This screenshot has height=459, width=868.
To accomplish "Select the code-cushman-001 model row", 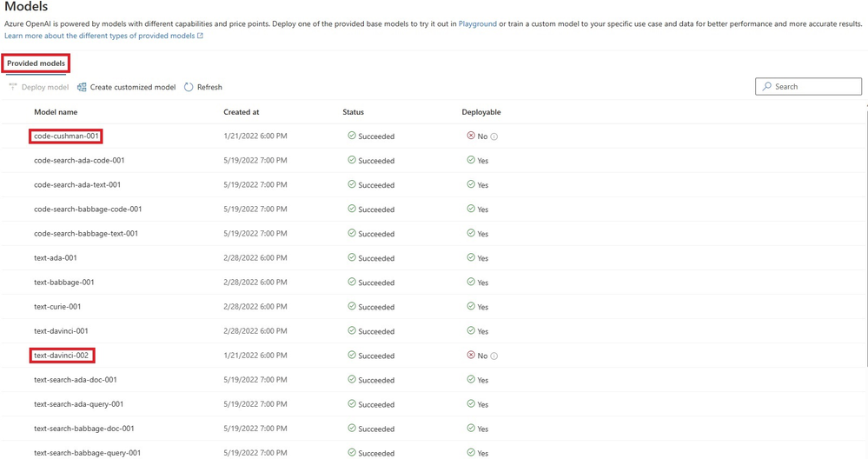I will [434, 136].
